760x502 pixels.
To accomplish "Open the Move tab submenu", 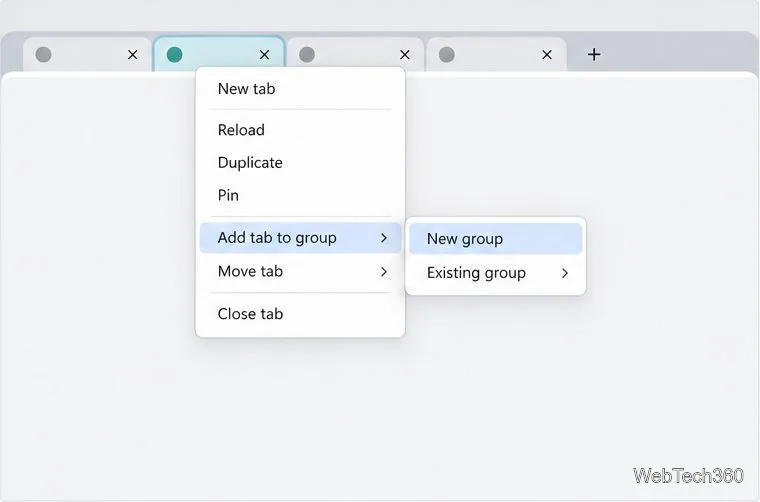I will [x=300, y=271].
